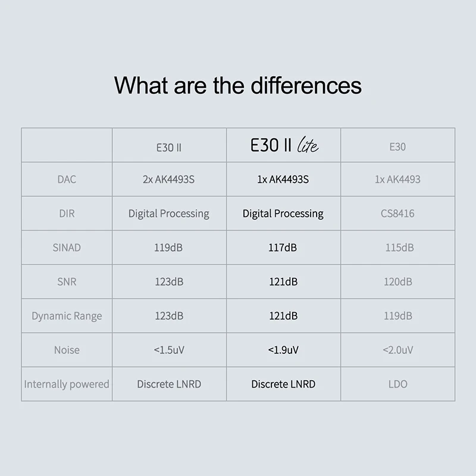This screenshot has height=476, width=476.
Task: Click the E30 II lite column header
Action: (x=284, y=146)
